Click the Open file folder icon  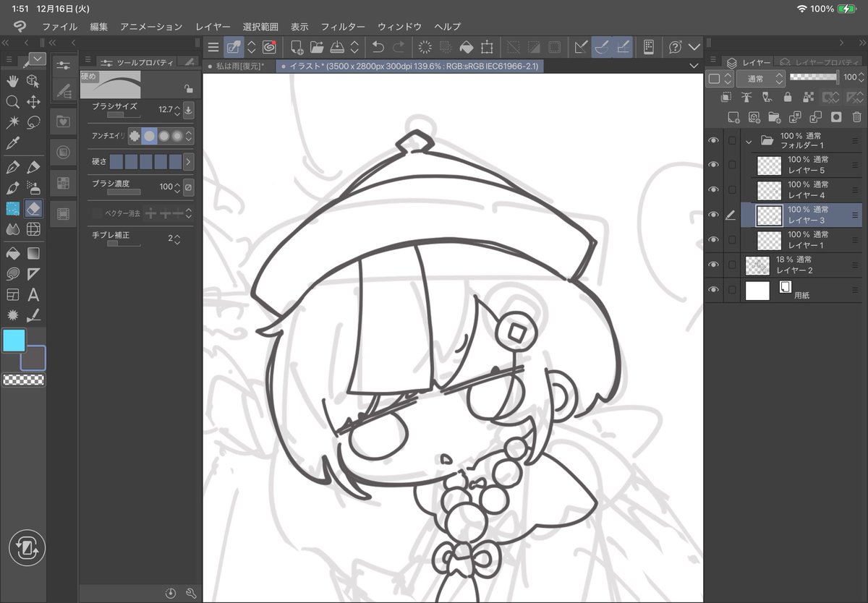pos(317,47)
